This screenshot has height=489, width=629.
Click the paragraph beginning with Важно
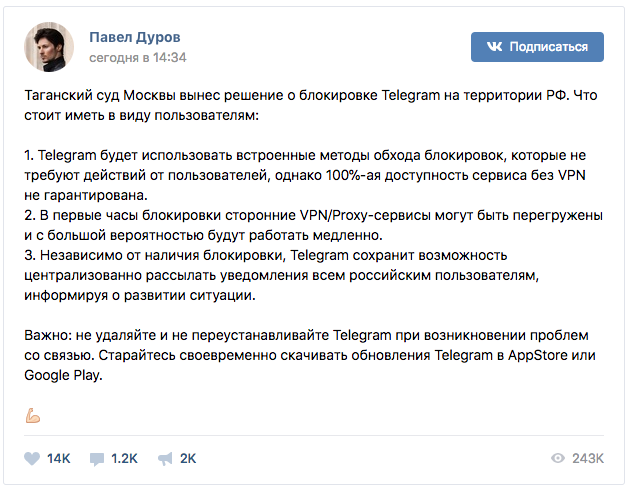[310, 355]
